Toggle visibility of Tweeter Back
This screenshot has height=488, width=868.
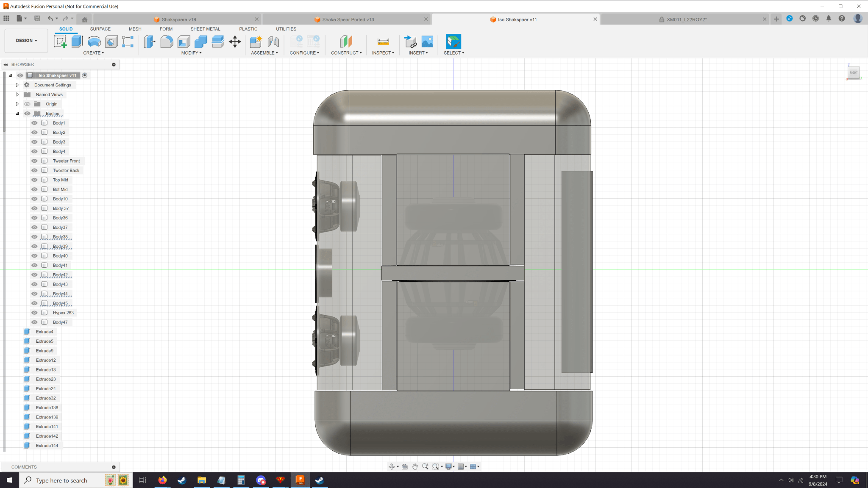[x=34, y=170]
